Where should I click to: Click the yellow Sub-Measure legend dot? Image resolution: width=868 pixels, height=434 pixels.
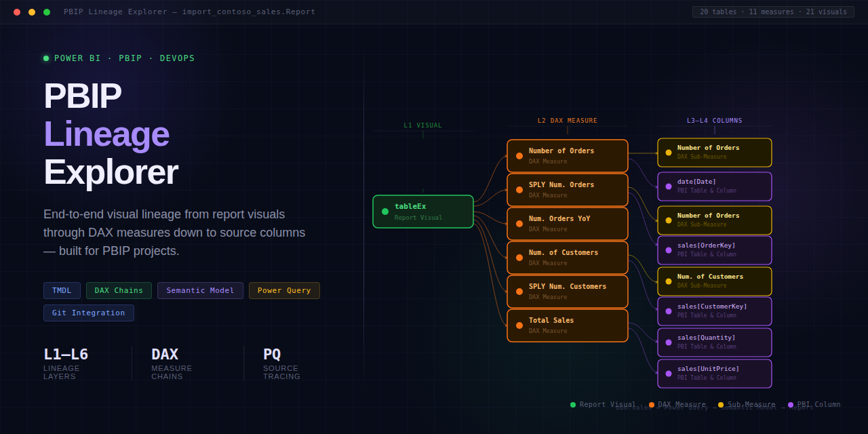[x=720, y=404]
